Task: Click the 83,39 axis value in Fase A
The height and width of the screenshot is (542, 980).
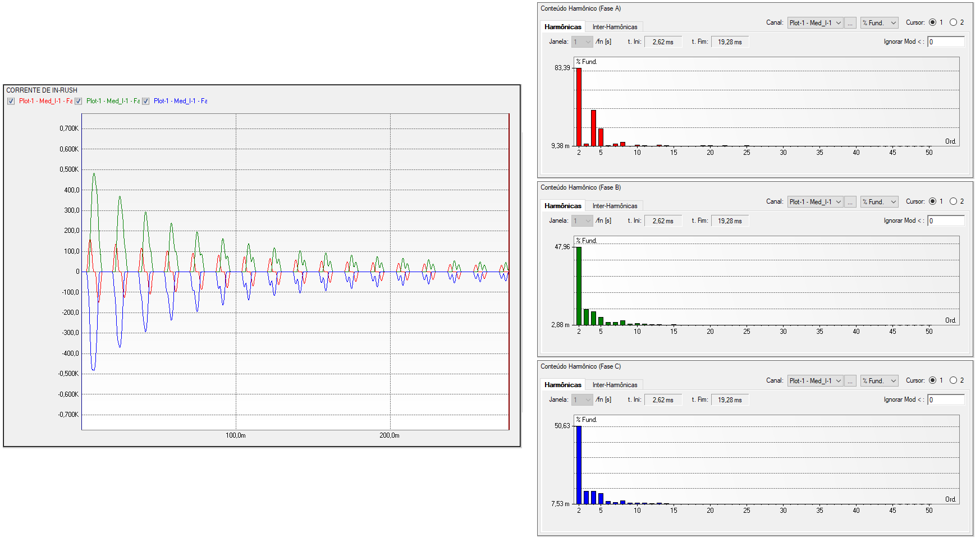Action: pos(562,68)
